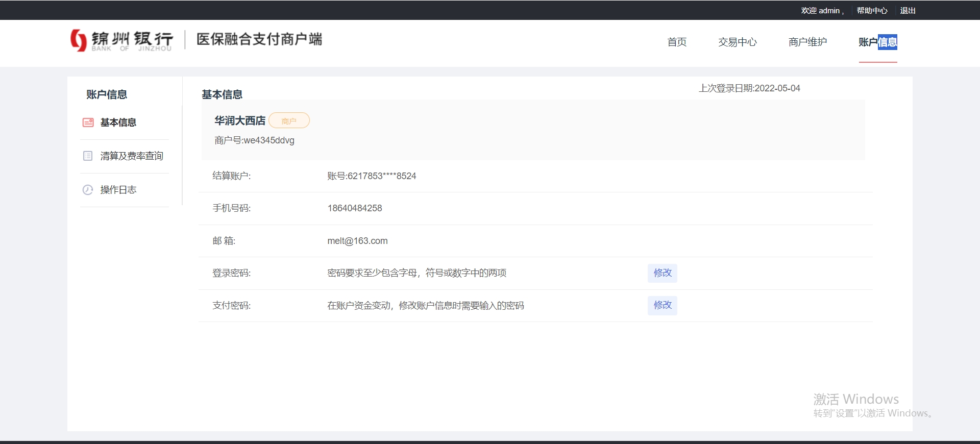Click the email melt@163.com
This screenshot has width=980, height=444.
pos(357,241)
